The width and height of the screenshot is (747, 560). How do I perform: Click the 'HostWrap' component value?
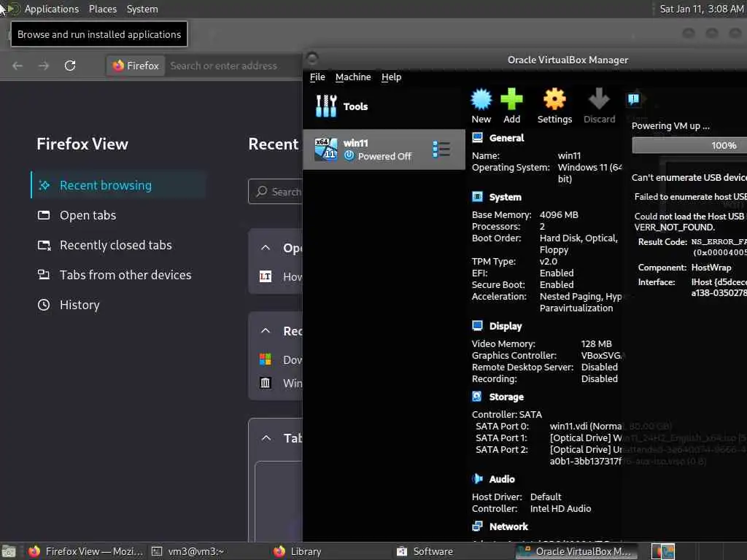point(711,268)
